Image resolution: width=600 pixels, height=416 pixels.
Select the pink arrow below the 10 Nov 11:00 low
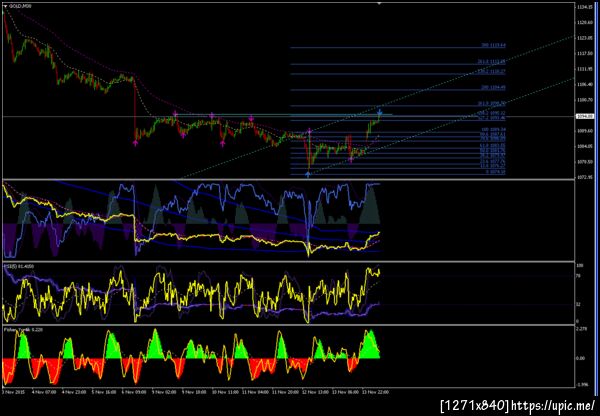click(223, 144)
